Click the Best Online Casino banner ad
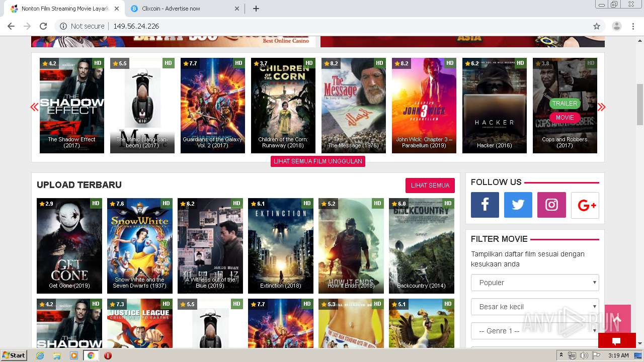Image resolution: width=644 pixels, height=362 pixels. tap(174, 41)
